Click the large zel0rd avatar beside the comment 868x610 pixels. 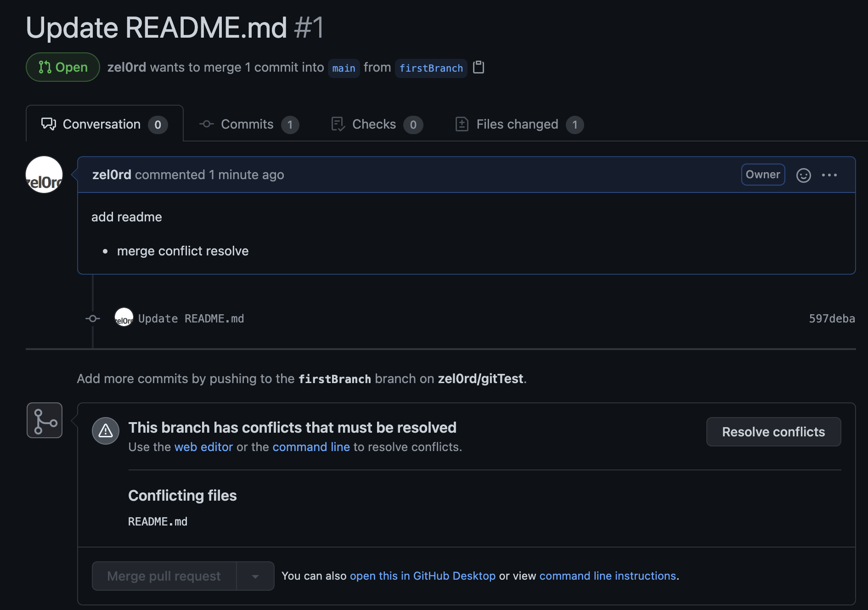point(44,175)
